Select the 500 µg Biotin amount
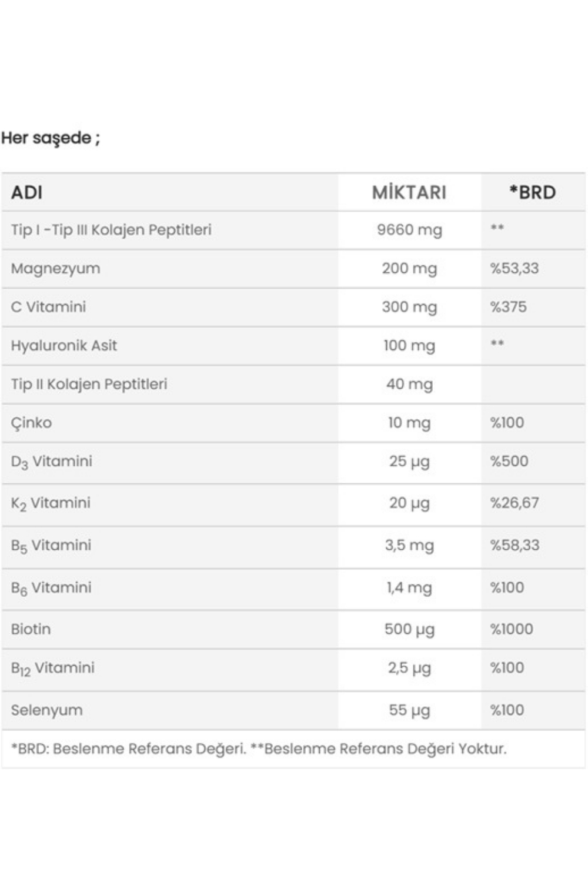The image size is (588, 882). coord(409,629)
